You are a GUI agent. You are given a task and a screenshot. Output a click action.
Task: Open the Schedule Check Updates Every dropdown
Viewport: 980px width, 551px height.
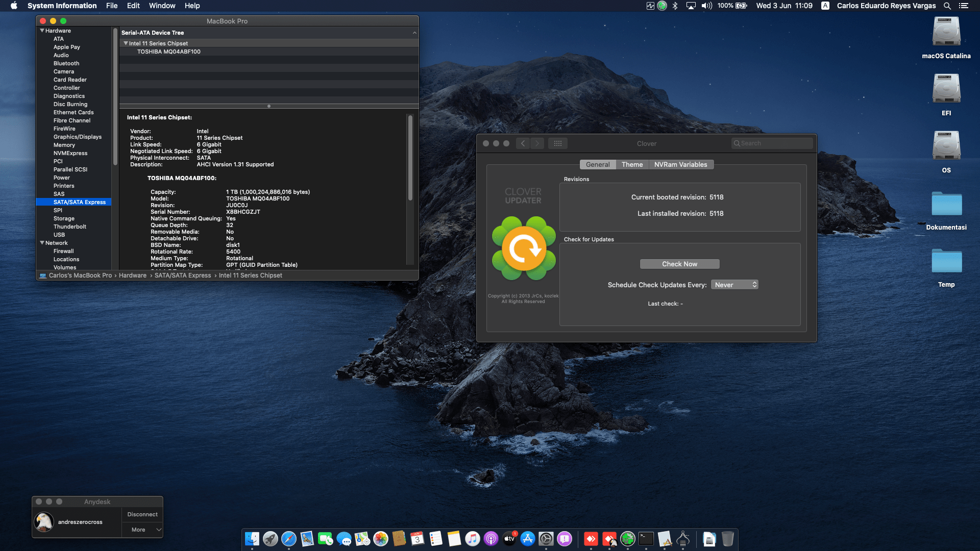click(735, 284)
